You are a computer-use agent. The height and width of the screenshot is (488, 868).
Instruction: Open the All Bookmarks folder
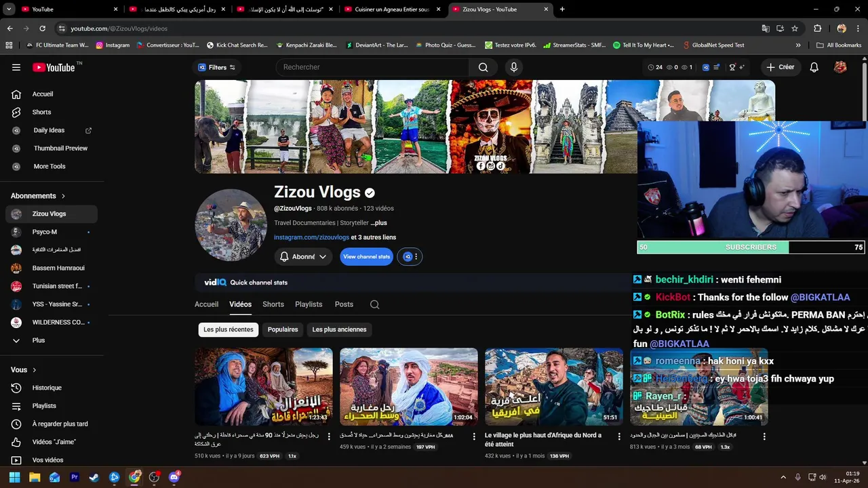pos(838,45)
